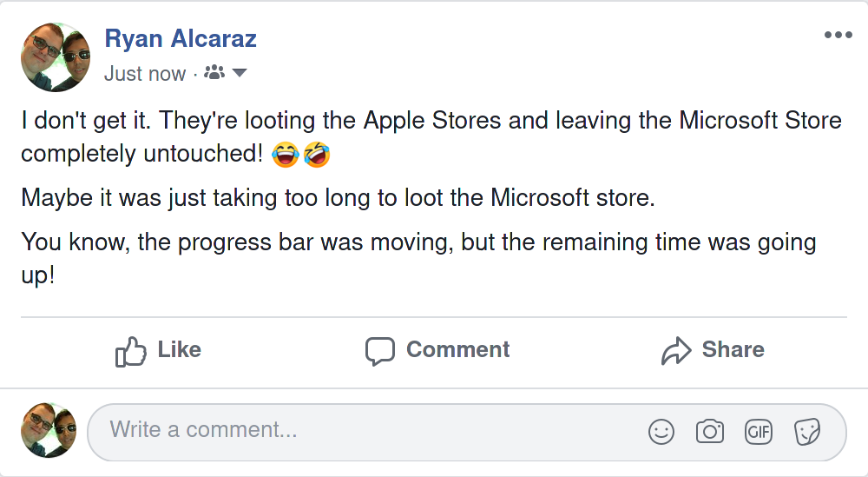Open the sticker picker in comment box
This screenshot has height=477, width=868.
click(807, 431)
